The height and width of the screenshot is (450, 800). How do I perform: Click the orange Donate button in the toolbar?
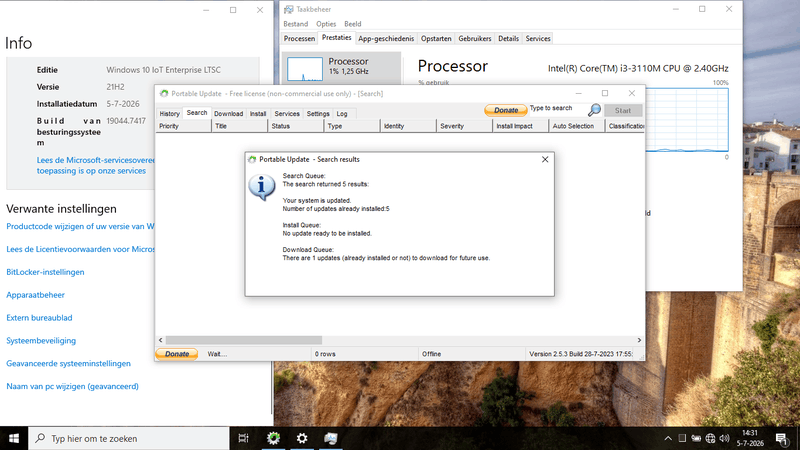coord(506,110)
